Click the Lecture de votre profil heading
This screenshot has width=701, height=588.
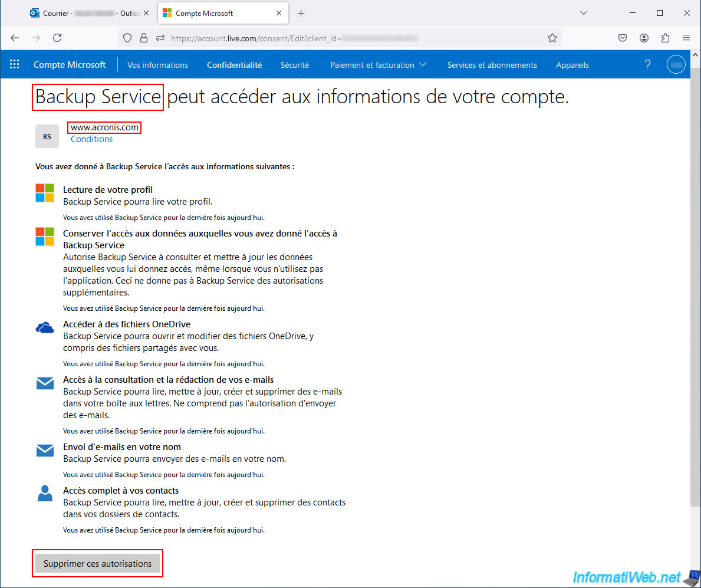(x=108, y=189)
